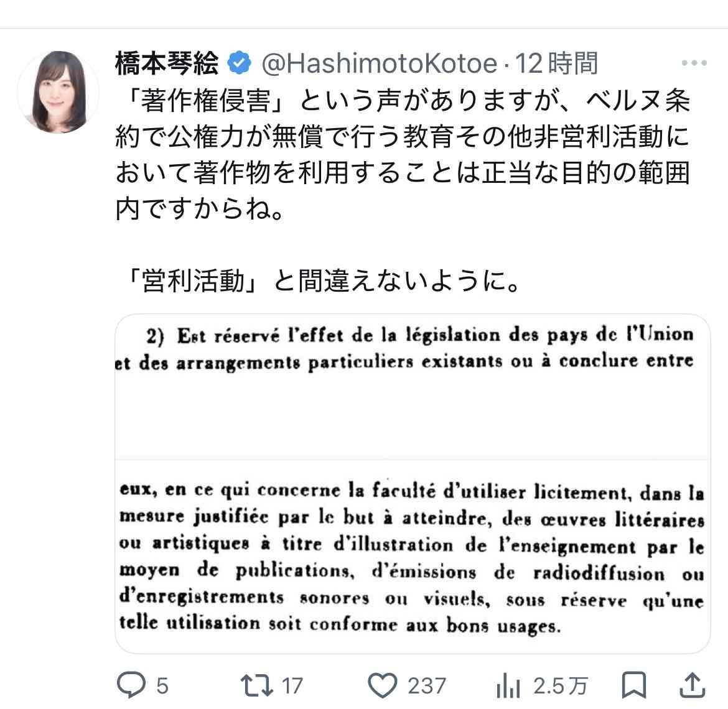
Task: Bookmark this tweet
Action: click(634, 685)
